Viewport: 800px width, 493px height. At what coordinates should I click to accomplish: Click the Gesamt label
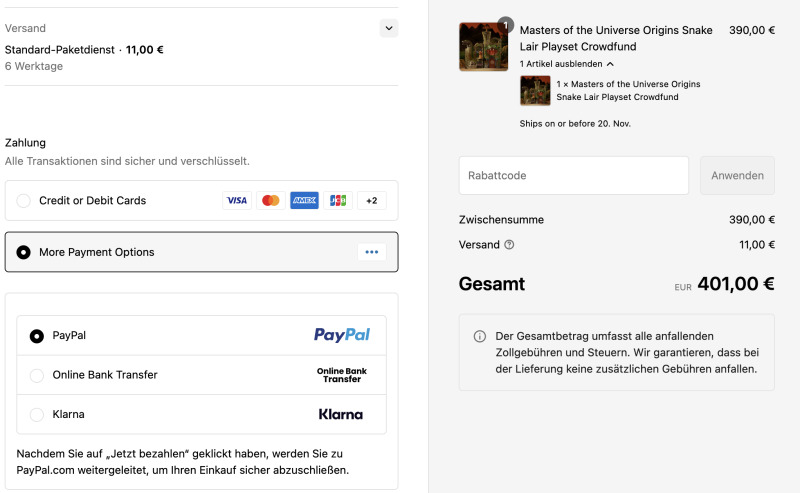coord(491,283)
